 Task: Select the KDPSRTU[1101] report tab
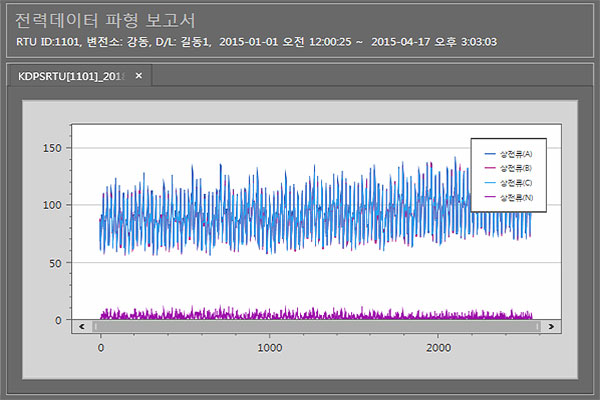click(67, 76)
